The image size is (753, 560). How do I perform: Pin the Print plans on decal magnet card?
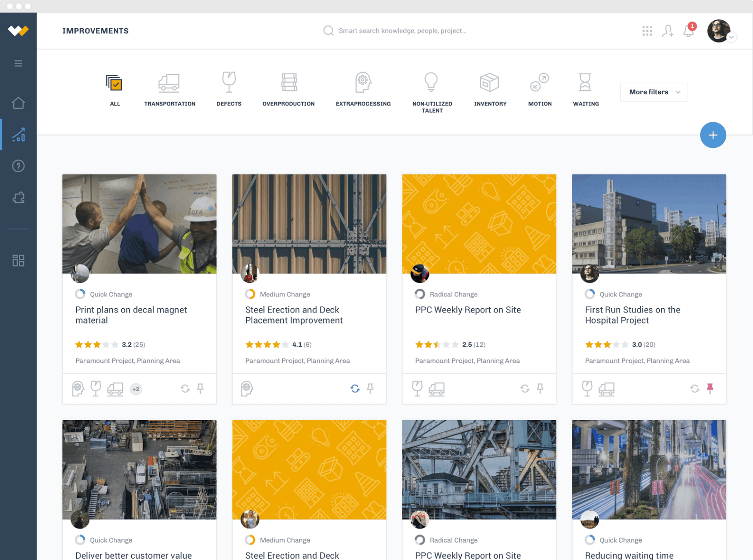tap(200, 389)
